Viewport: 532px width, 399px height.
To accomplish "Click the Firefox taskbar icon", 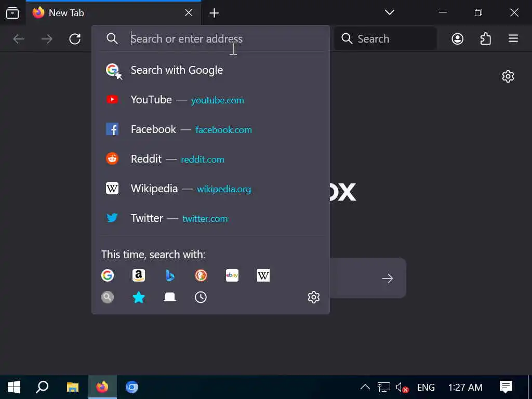I will [x=102, y=387].
